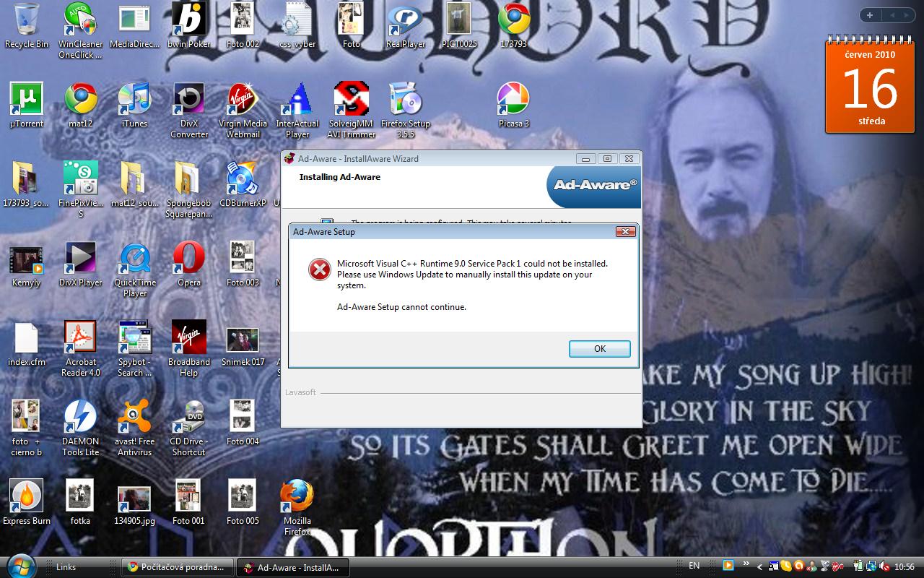
Task: Click OK in the Ad-Aware Setup error dialog
Action: click(x=599, y=349)
